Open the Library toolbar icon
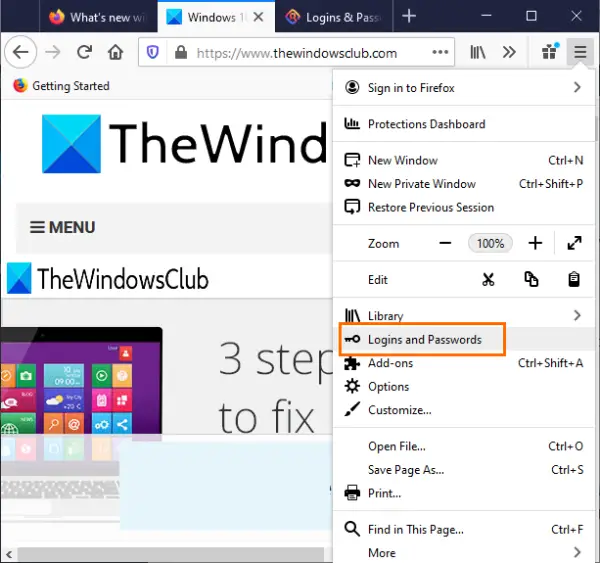600x563 pixels. coord(478,52)
